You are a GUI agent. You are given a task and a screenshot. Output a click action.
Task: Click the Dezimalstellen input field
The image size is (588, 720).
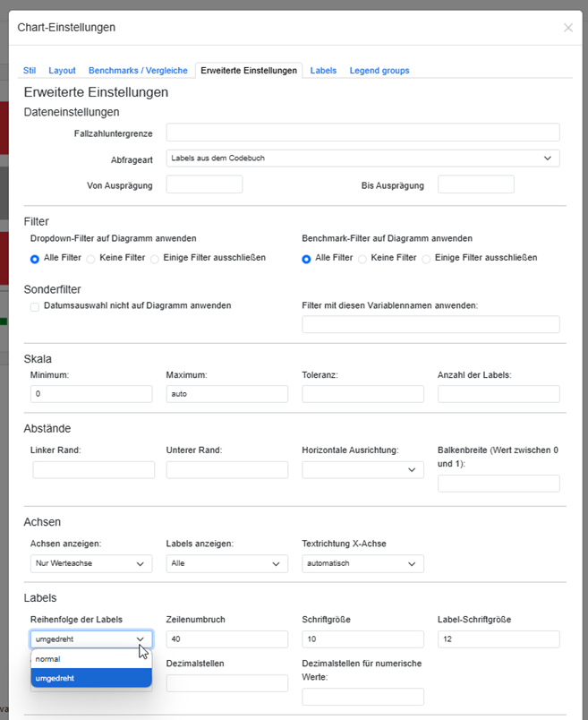tap(226, 683)
